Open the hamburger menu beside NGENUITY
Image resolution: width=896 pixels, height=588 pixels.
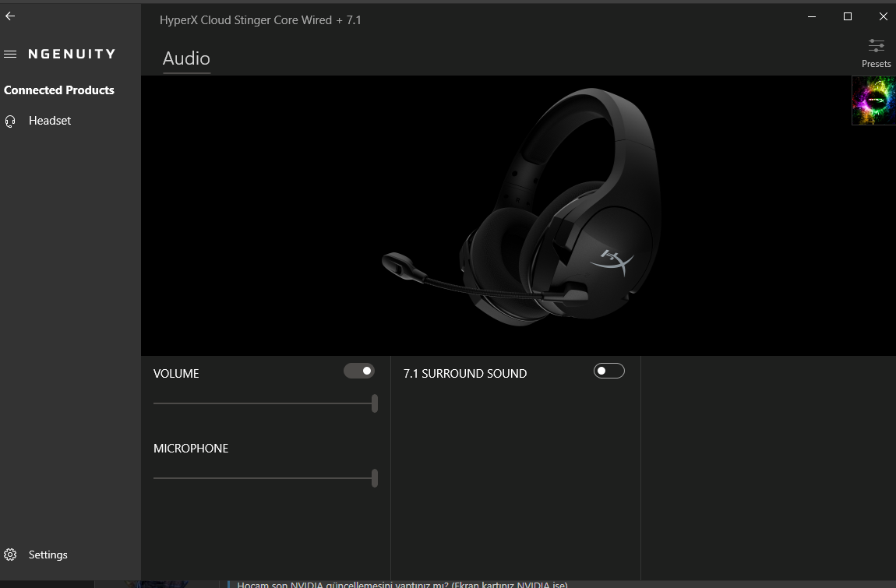(x=10, y=55)
